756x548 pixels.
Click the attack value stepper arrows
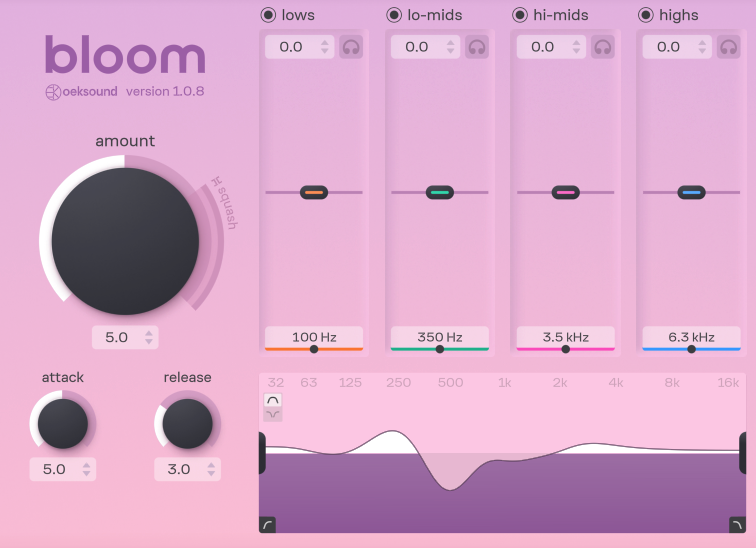[x=87, y=469]
